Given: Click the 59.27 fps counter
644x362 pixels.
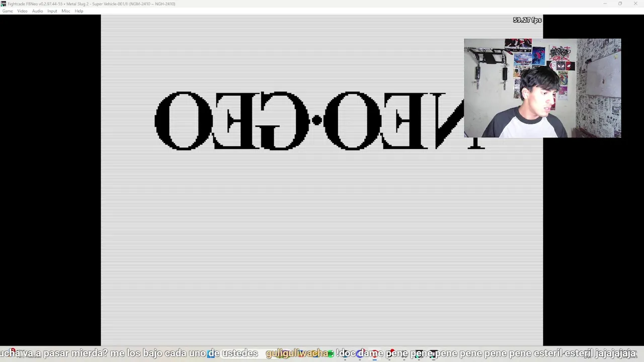Looking at the screenshot, I should pyautogui.click(x=527, y=20).
